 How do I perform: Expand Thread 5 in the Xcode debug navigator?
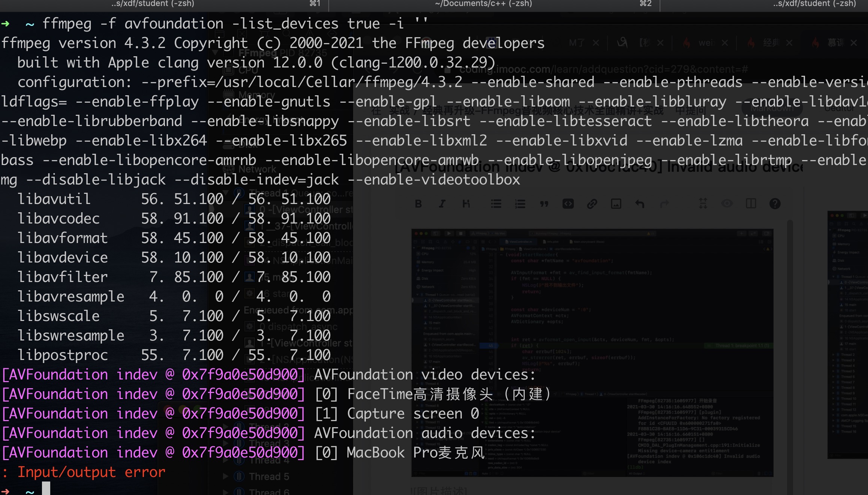pyautogui.click(x=226, y=476)
